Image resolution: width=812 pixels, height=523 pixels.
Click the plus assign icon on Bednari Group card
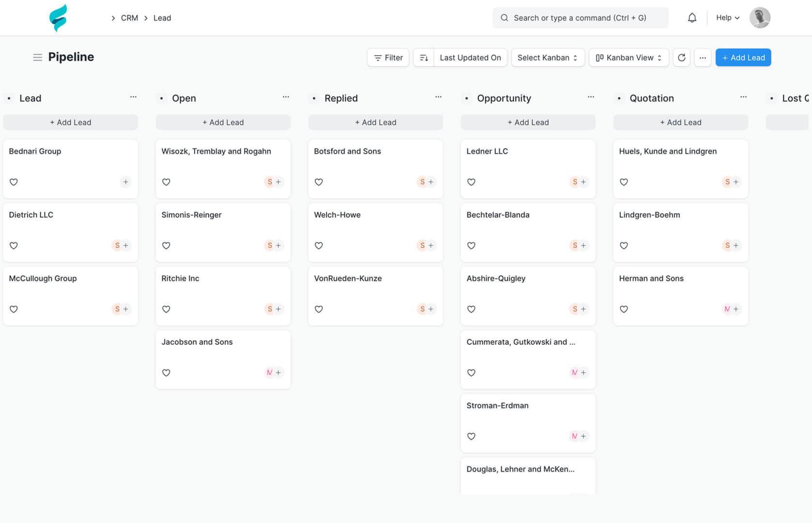point(125,182)
